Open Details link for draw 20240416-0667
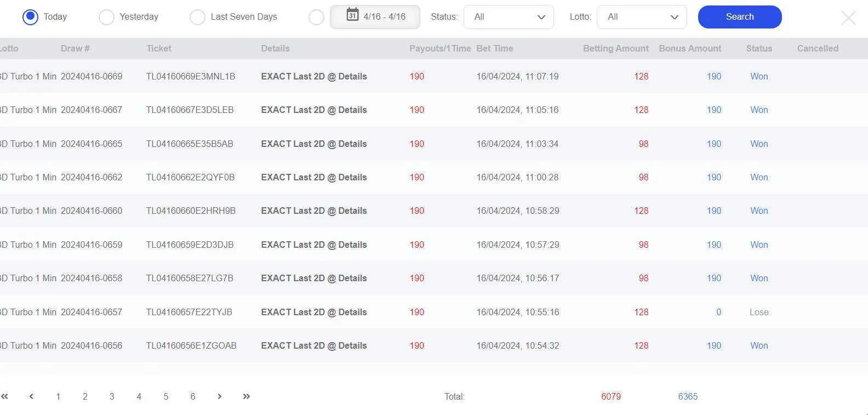The image size is (868, 415). point(313,110)
